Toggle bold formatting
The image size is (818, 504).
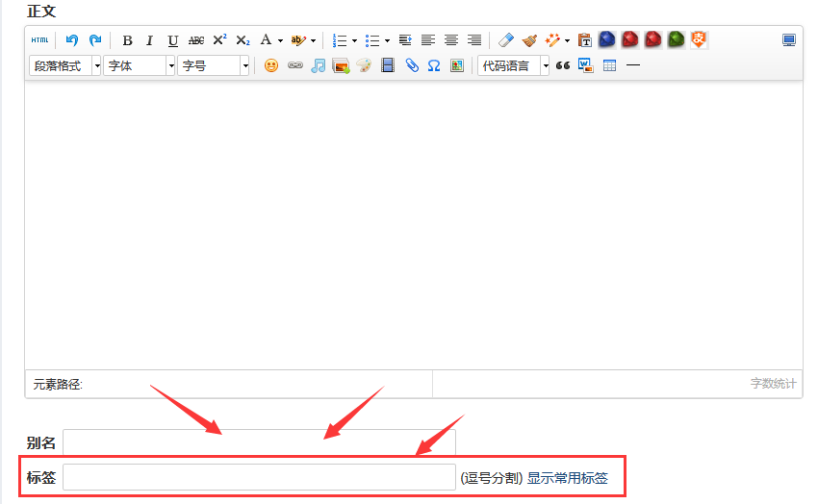(127, 40)
